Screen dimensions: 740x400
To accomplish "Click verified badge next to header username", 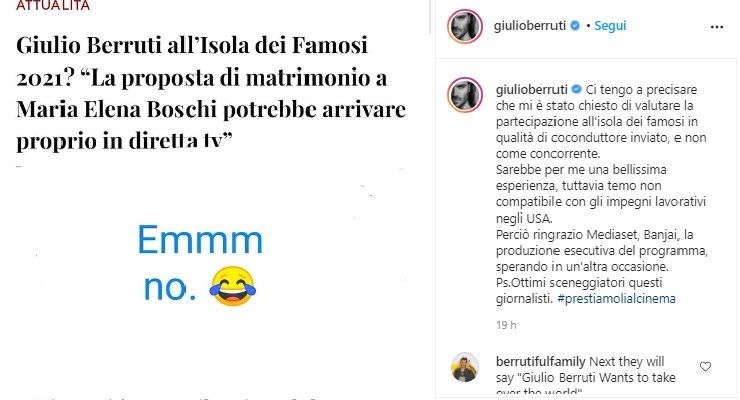I will click(x=575, y=25).
